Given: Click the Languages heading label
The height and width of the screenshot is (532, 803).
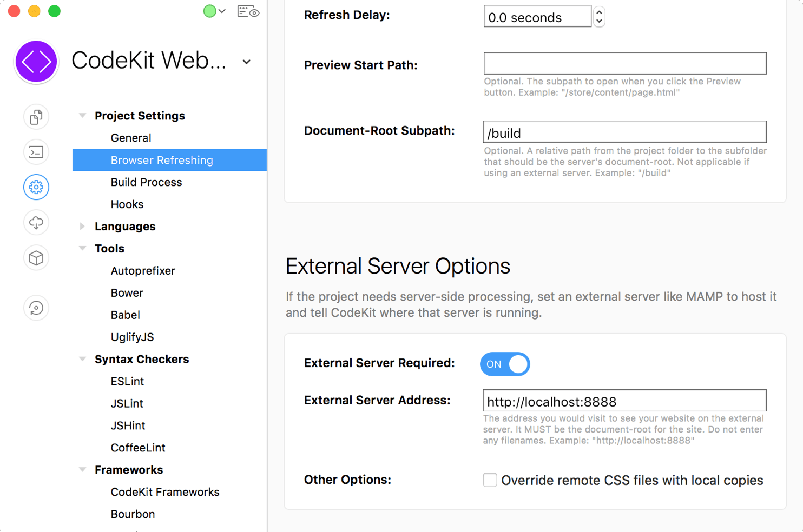Looking at the screenshot, I should tap(125, 227).
